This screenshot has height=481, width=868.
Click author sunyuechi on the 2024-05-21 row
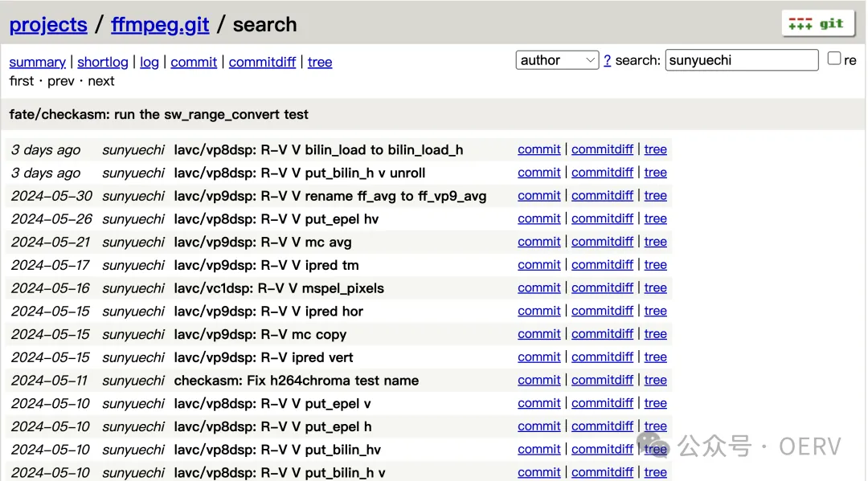click(x=133, y=242)
